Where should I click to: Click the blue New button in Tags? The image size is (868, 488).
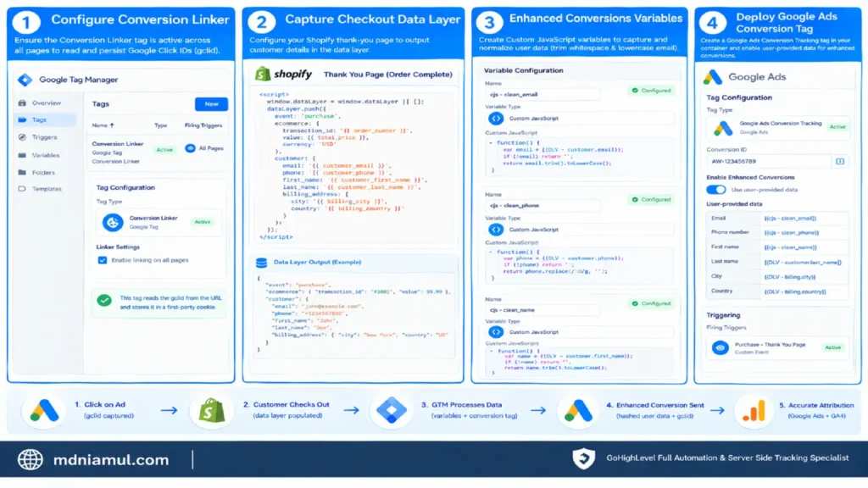[x=211, y=104]
